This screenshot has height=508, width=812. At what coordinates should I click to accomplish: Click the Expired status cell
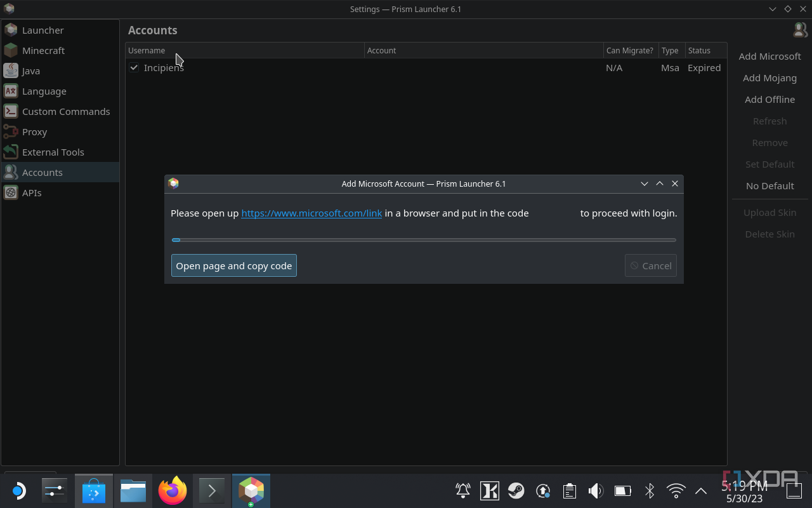point(704,67)
